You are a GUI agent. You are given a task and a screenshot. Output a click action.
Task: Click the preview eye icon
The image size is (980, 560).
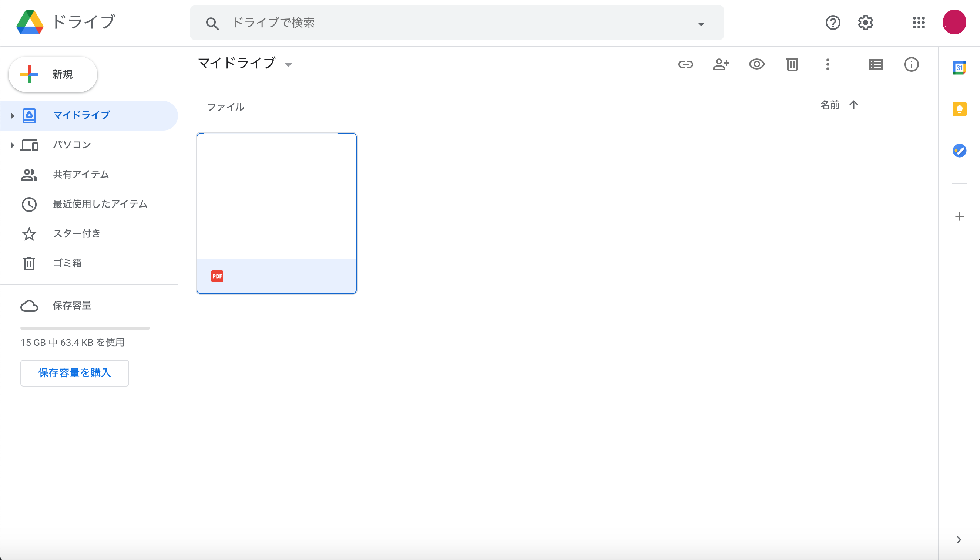[756, 64]
